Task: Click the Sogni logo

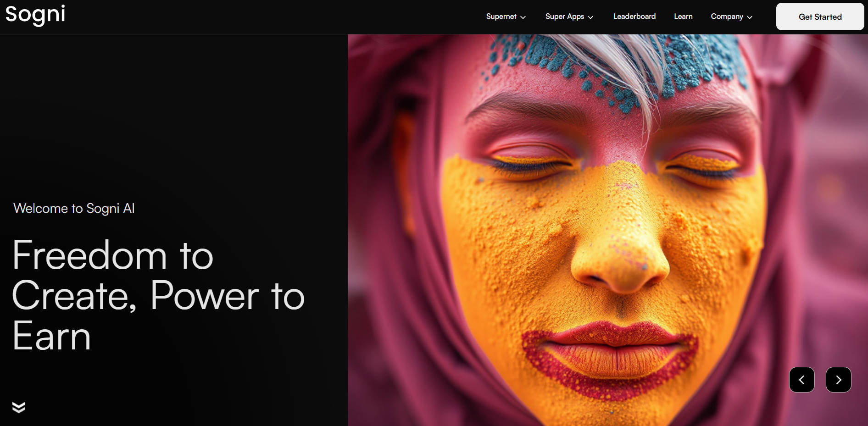Action: [35, 15]
